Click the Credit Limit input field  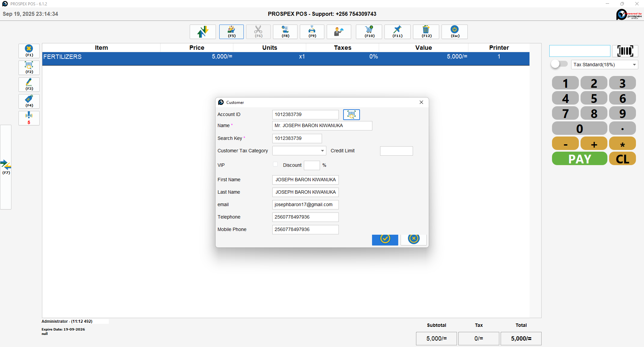pos(396,151)
